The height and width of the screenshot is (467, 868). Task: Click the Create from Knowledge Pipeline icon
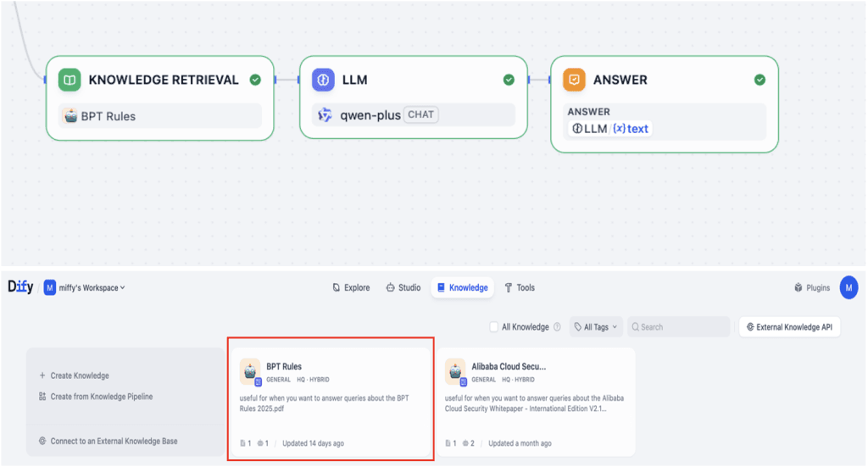pyautogui.click(x=42, y=396)
